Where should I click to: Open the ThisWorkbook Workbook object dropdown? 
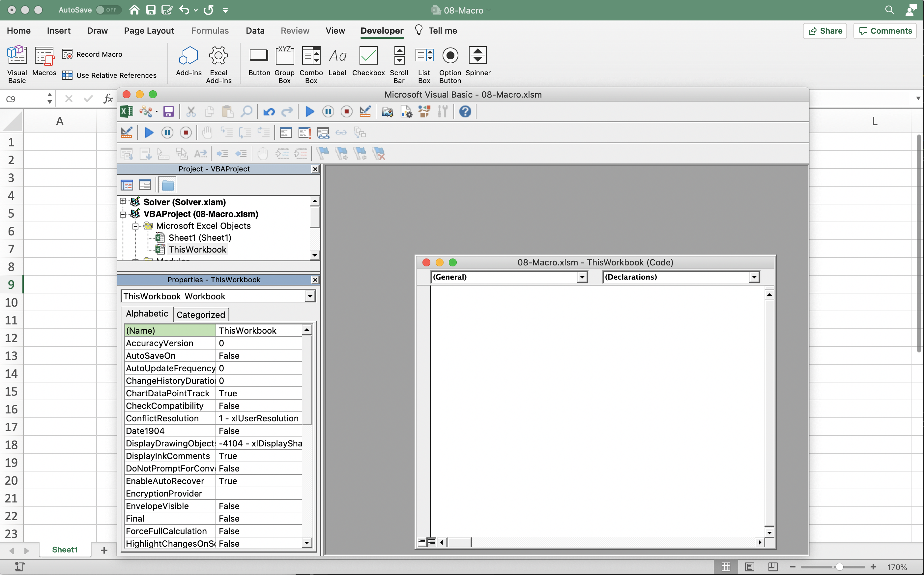coord(310,296)
